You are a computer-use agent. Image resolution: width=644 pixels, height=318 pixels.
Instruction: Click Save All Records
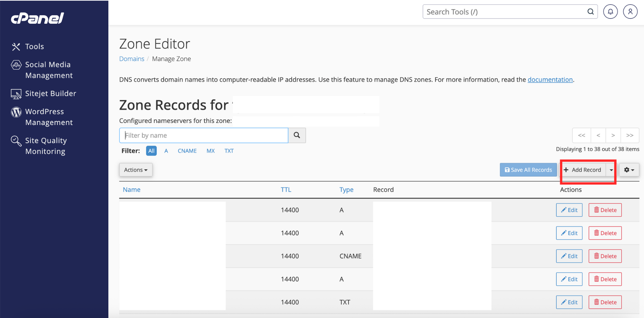[528, 170]
